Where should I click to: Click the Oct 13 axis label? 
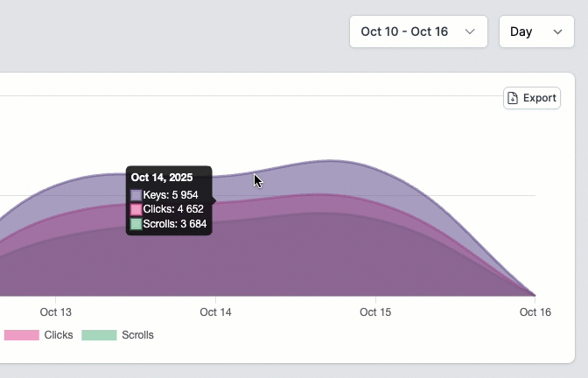(55, 311)
